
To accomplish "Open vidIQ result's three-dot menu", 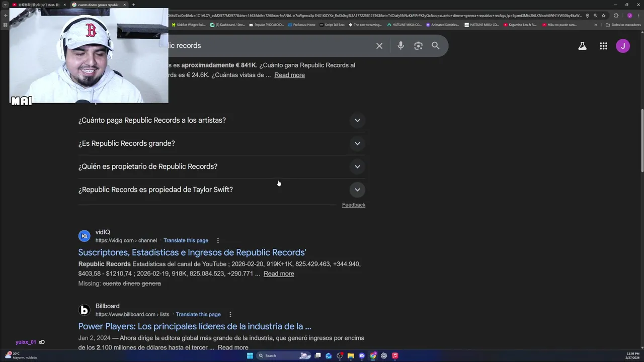I will tap(218, 240).
